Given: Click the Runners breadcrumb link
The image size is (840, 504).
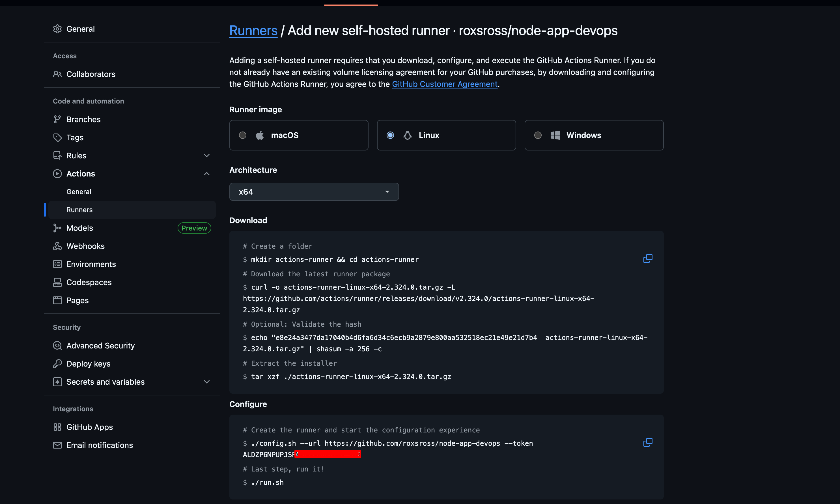Looking at the screenshot, I should [x=253, y=31].
